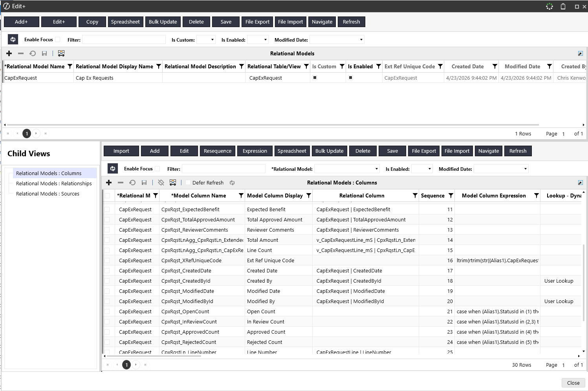
Task: Tick the row checkbox for CpxRqst_CreatedDate
Action: [107, 270]
